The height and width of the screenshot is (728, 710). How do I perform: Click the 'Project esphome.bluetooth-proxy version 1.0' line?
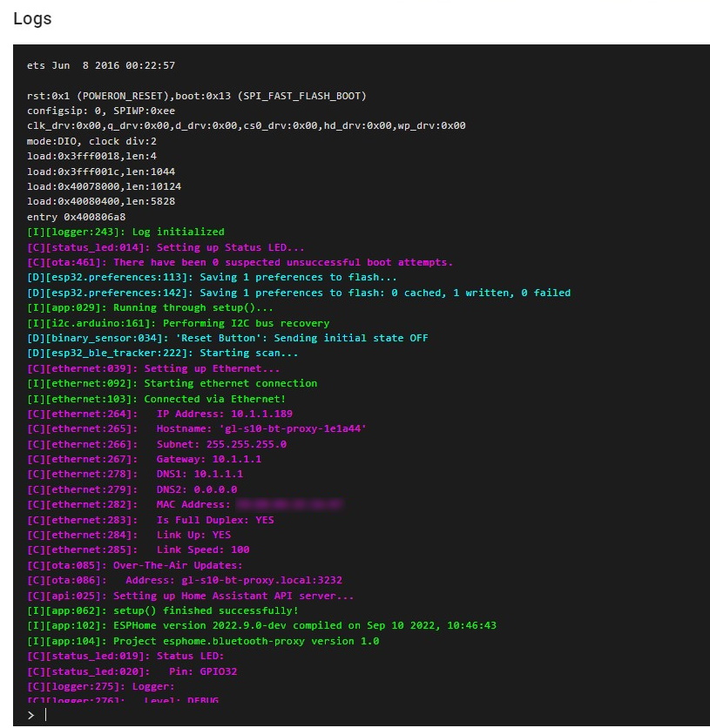click(203, 641)
